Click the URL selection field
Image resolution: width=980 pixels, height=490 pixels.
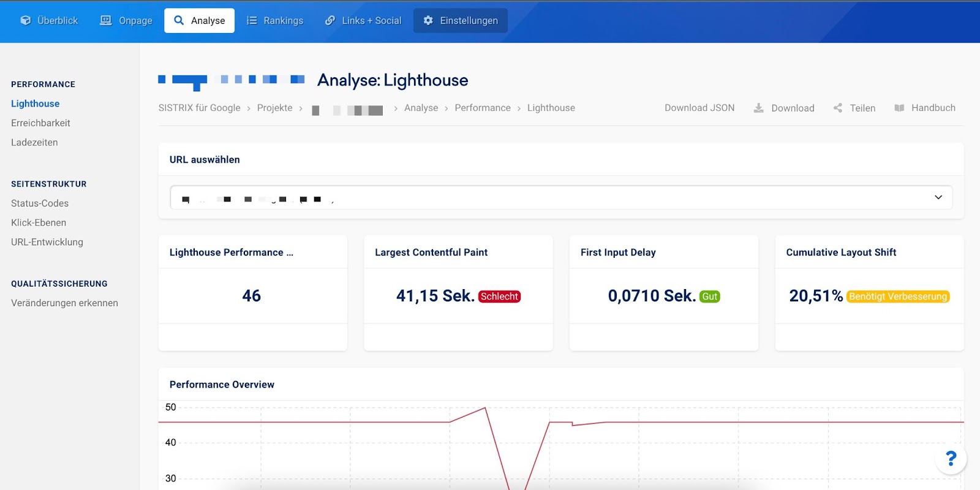(x=561, y=197)
